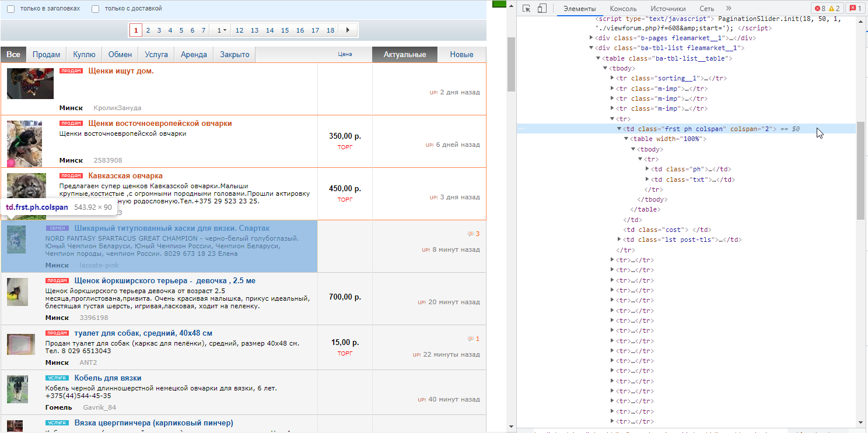Open the Шикарный титулованный хаски listing
The width and height of the screenshot is (868, 433).
(x=172, y=228)
